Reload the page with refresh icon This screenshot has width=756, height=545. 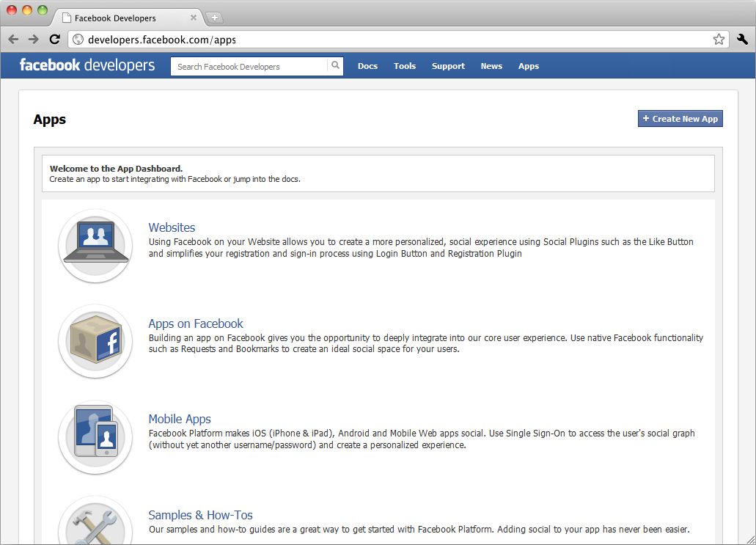tap(54, 40)
